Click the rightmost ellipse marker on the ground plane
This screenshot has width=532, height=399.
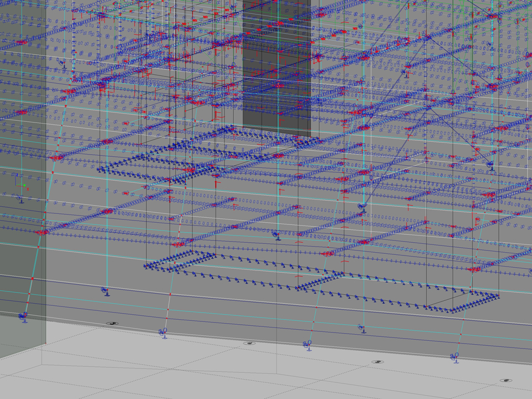click(x=505, y=381)
